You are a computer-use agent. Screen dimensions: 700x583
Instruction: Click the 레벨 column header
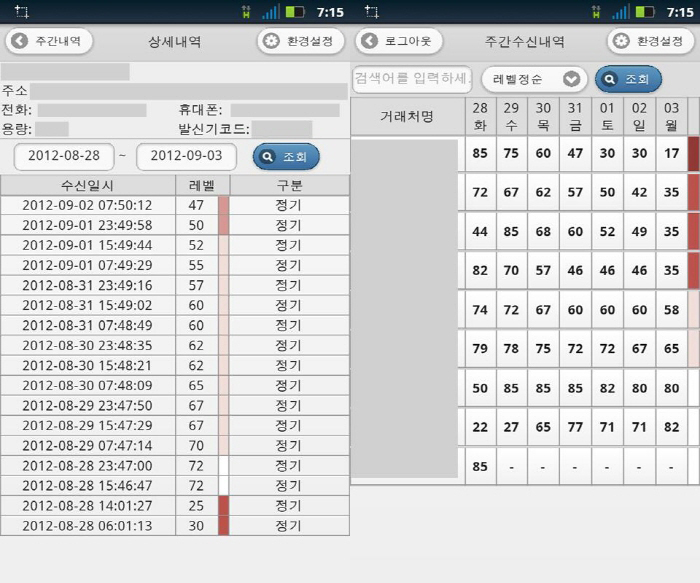202,185
